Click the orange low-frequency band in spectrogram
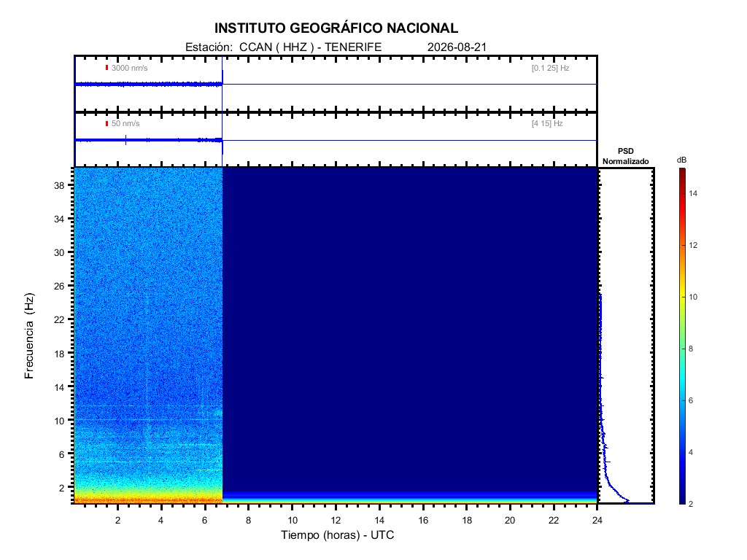The image size is (747, 560). (148, 499)
